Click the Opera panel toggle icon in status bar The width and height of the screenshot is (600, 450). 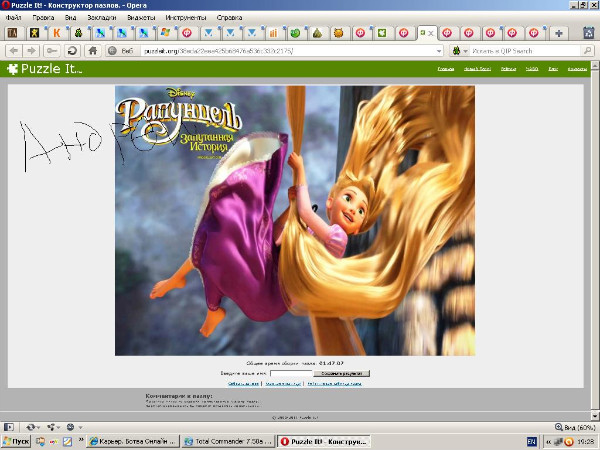[x=8, y=426]
